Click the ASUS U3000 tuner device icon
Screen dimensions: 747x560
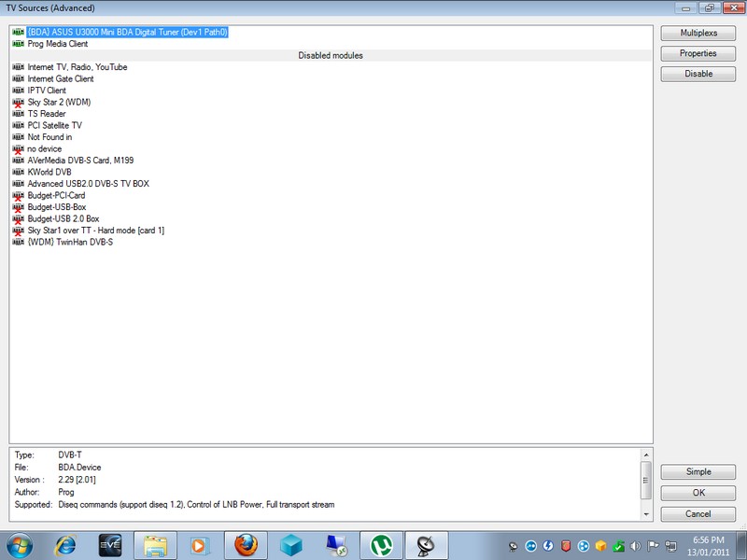(19, 32)
